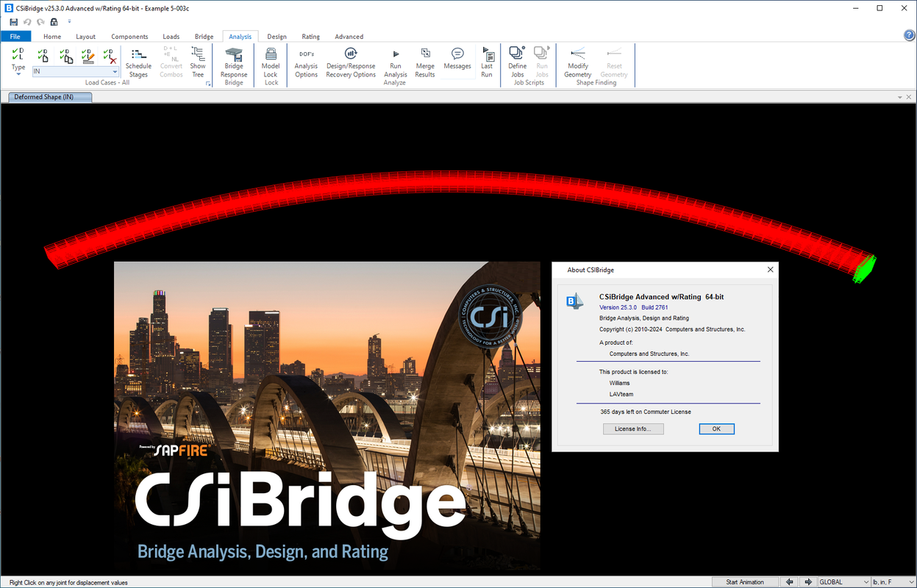Close the Deformed Shape view with the X
Viewport: 917px width, 588px height.
(910, 97)
